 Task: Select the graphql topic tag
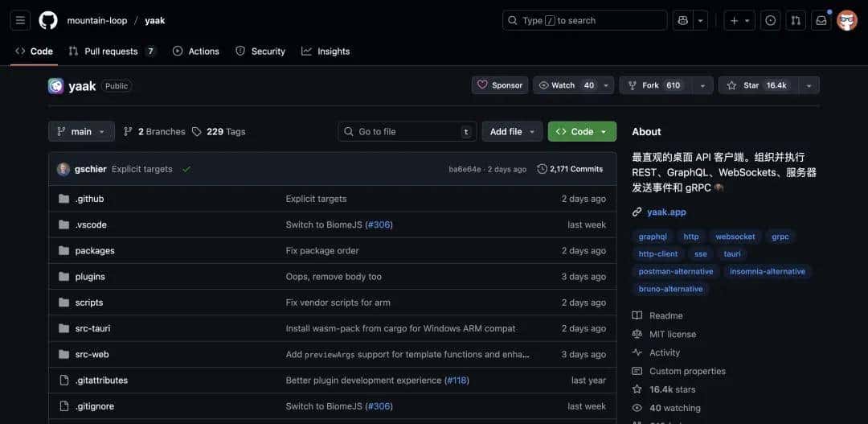click(653, 237)
